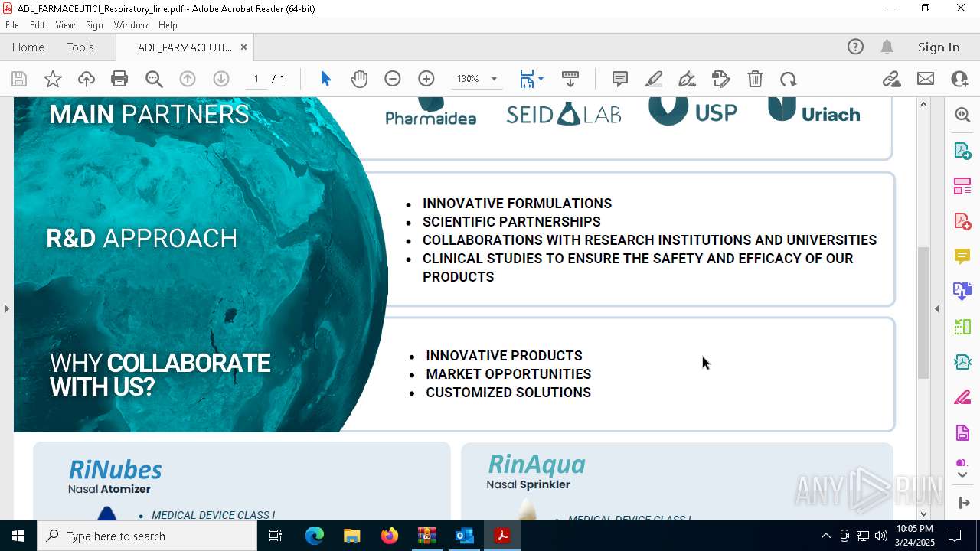Open the Compress PDF tool in right pane

point(962,361)
